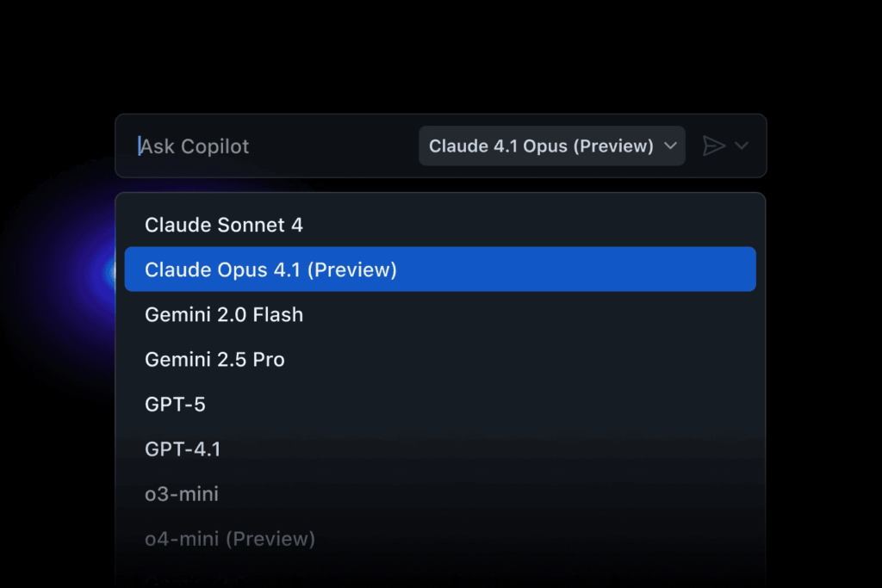The height and width of the screenshot is (588, 882).
Task: Click the "Ask Copilot" placeholder text
Action: tap(195, 146)
